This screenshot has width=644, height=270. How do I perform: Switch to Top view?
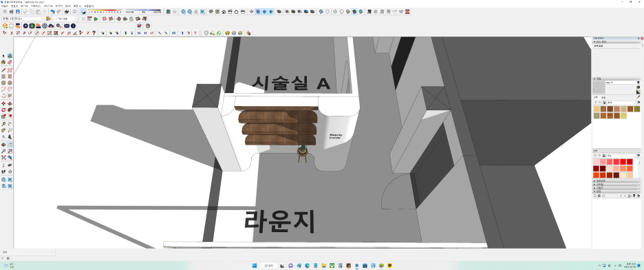(x=217, y=12)
